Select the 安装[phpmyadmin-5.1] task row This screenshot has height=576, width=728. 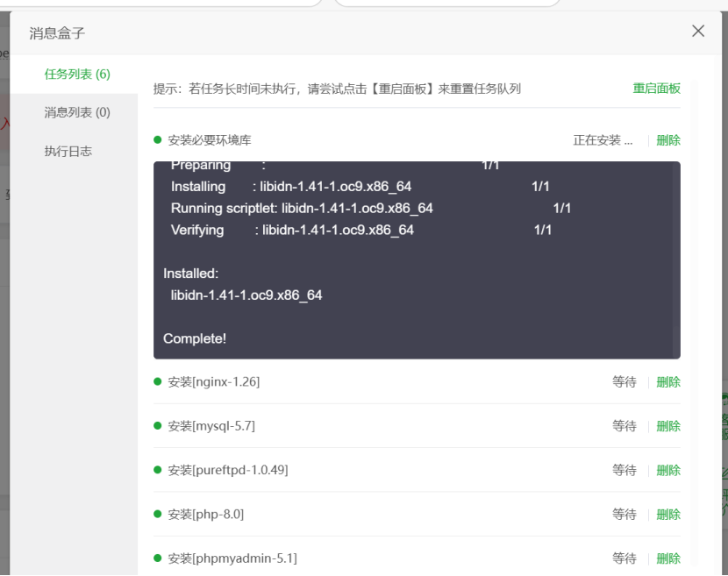click(417, 558)
